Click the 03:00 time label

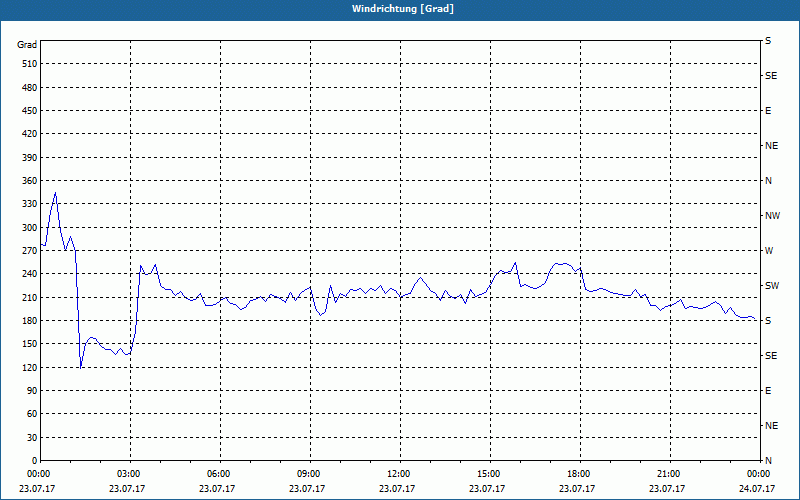coord(127,473)
